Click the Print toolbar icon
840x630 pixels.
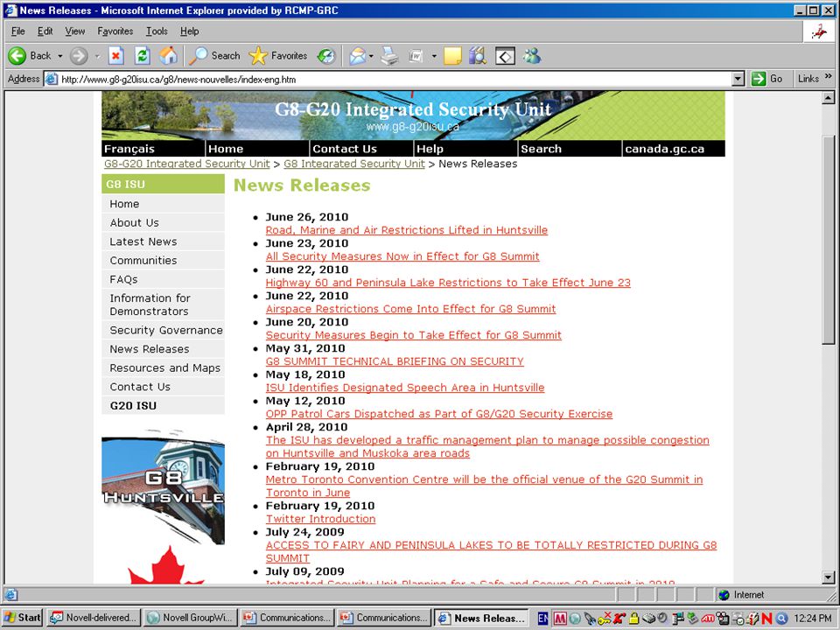point(390,56)
